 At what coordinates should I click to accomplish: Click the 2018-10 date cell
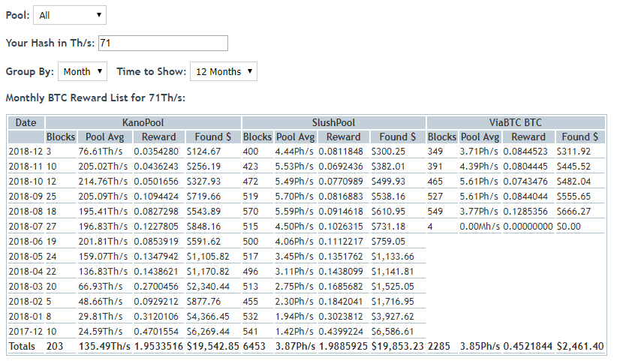(26, 182)
